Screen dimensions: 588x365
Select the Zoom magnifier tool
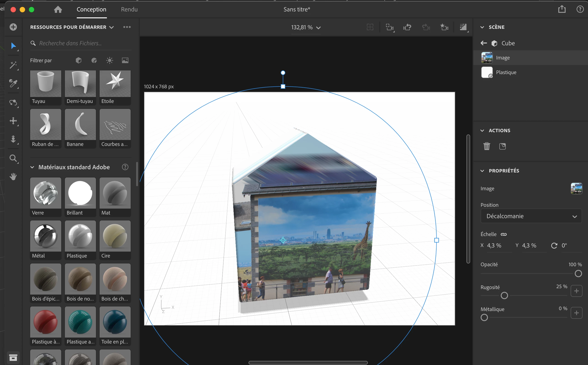(13, 158)
